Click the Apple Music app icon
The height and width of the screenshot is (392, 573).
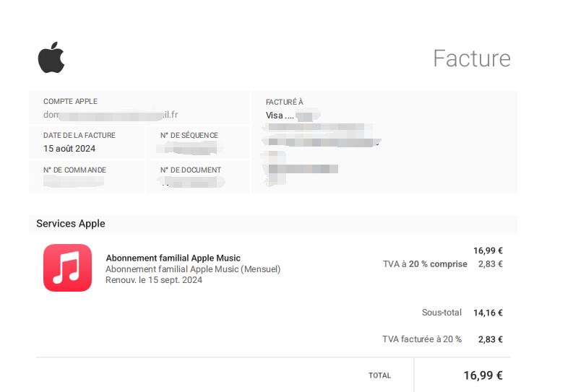click(x=67, y=268)
